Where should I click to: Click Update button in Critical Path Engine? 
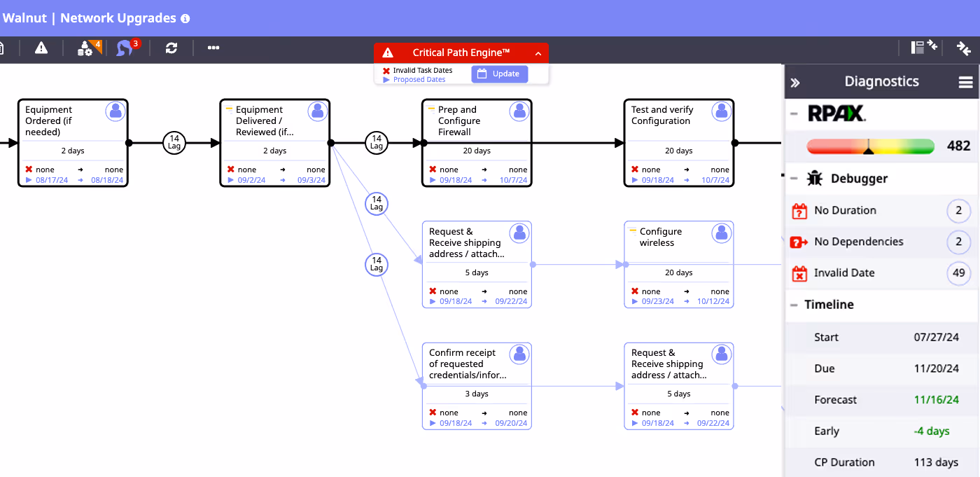500,74
